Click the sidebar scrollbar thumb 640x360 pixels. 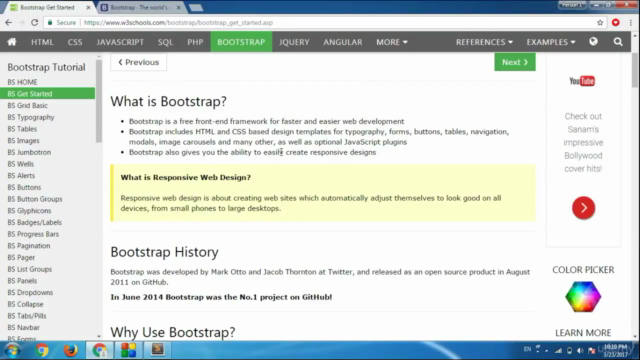pos(99,101)
